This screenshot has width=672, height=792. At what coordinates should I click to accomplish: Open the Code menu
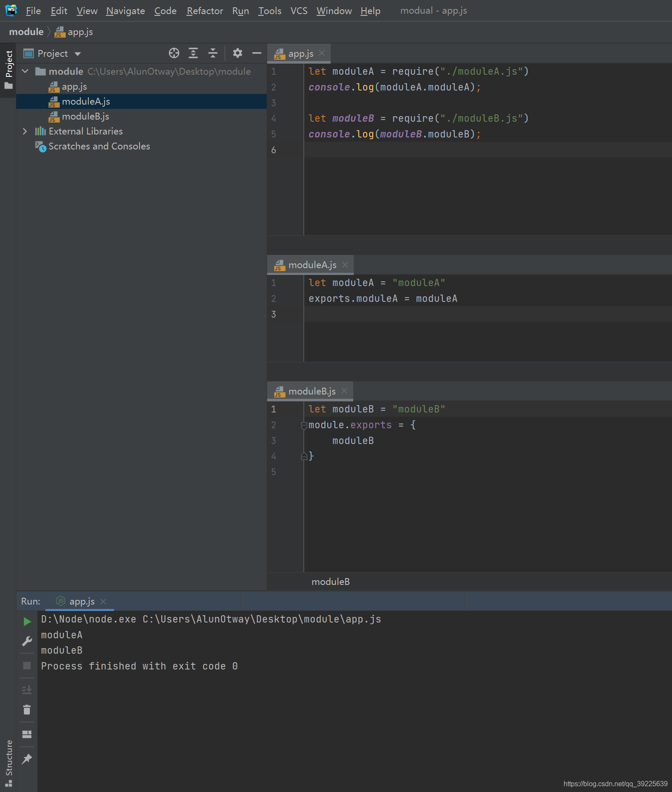tap(165, 11)
